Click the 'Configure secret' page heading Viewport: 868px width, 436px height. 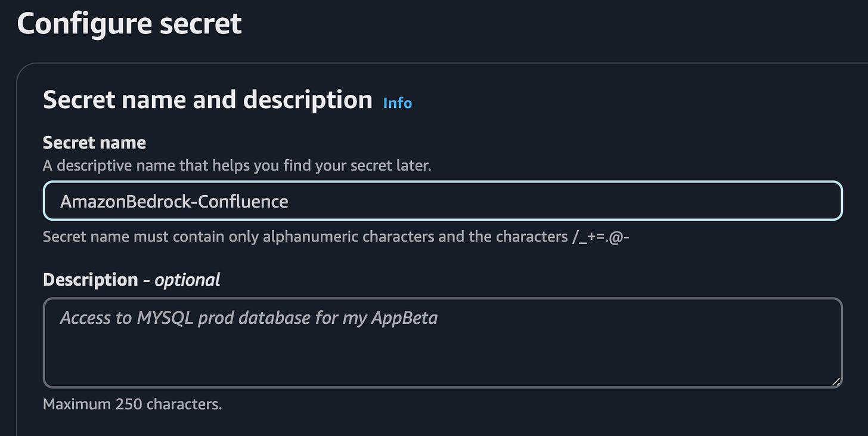pos(129,24)
